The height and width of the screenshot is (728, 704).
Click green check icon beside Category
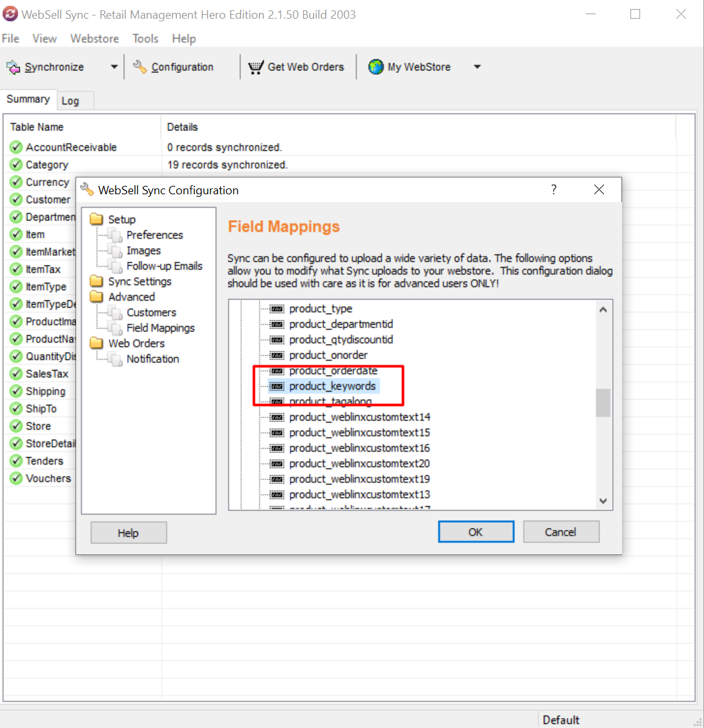pyautogui.click(x=16, y=165)
